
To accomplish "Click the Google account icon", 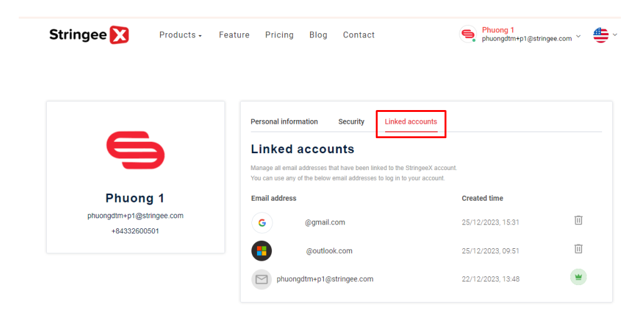I will 262,223.
